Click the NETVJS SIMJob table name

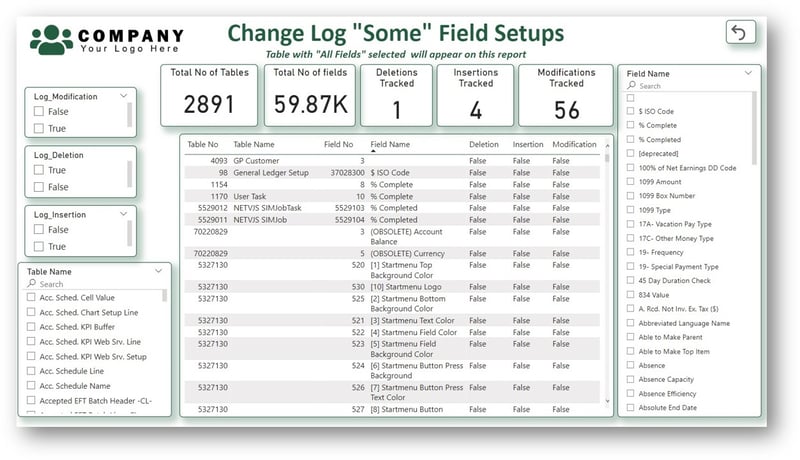[260, 220]
